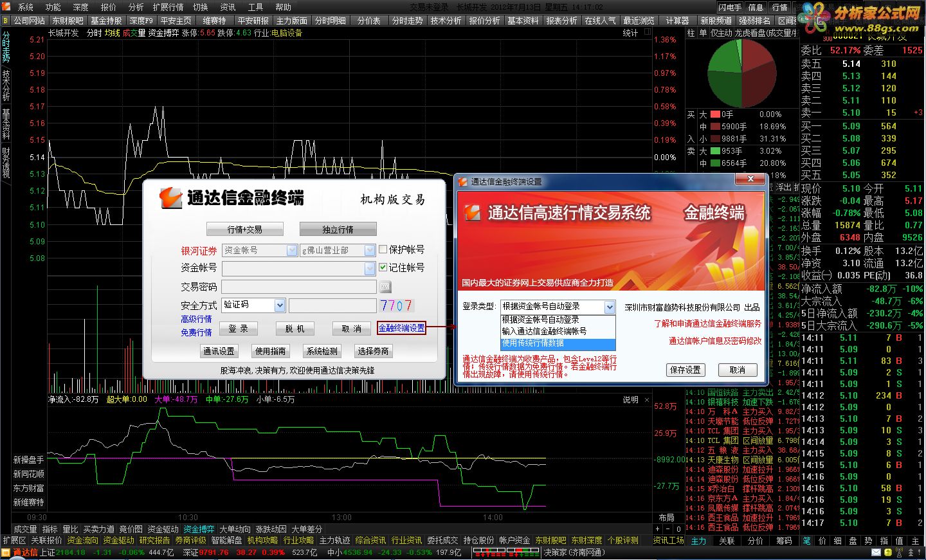Select the 盘 view icon tab
The image size is (926, 560).
(853, 541)
